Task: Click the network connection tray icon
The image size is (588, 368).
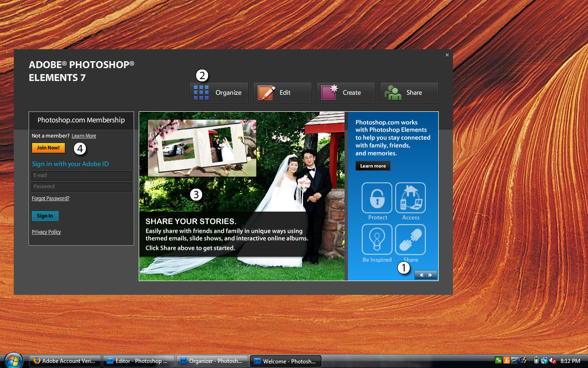Action: (544, 360)
